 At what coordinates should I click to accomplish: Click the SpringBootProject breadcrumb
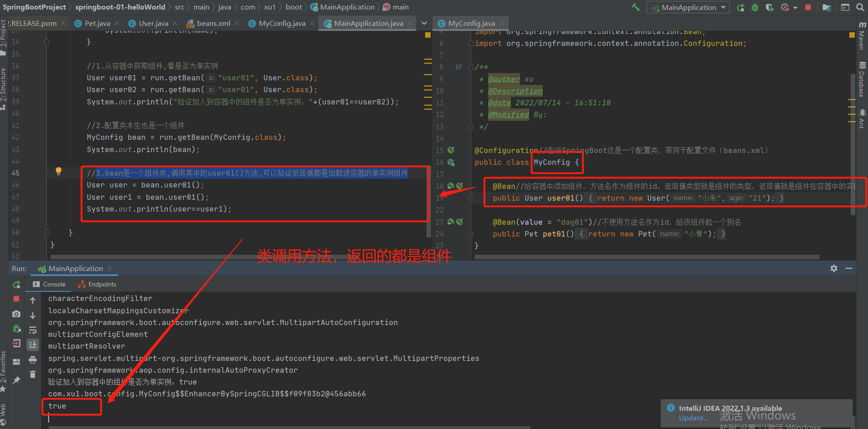[35, 7]
